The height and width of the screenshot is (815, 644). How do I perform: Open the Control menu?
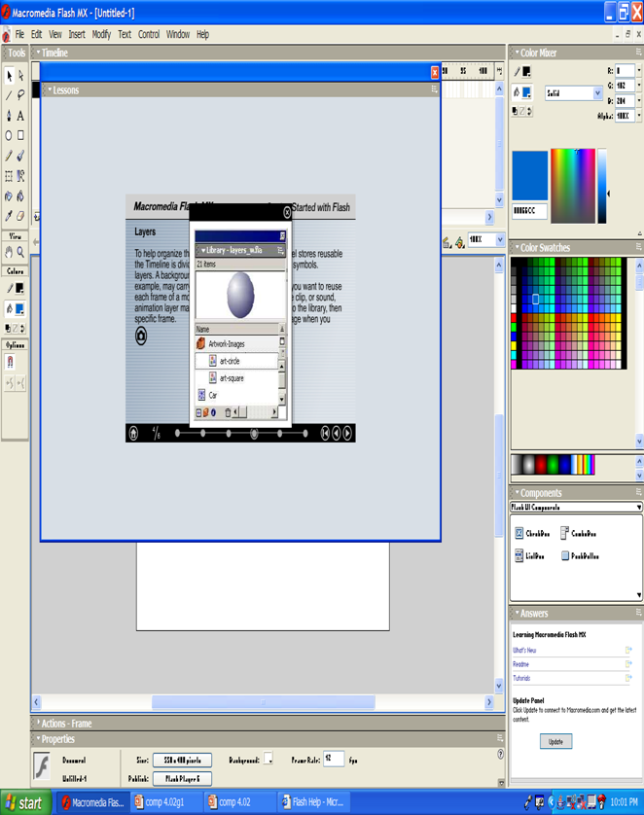148,34
